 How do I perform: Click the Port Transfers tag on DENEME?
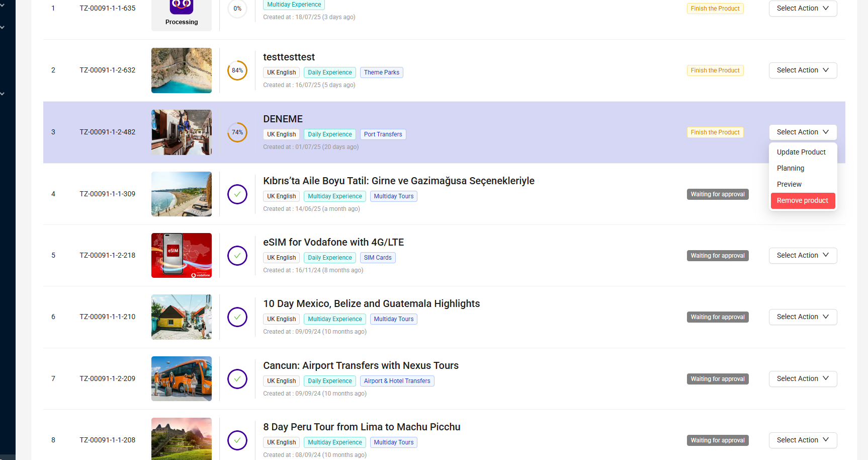tap(383, 134)
